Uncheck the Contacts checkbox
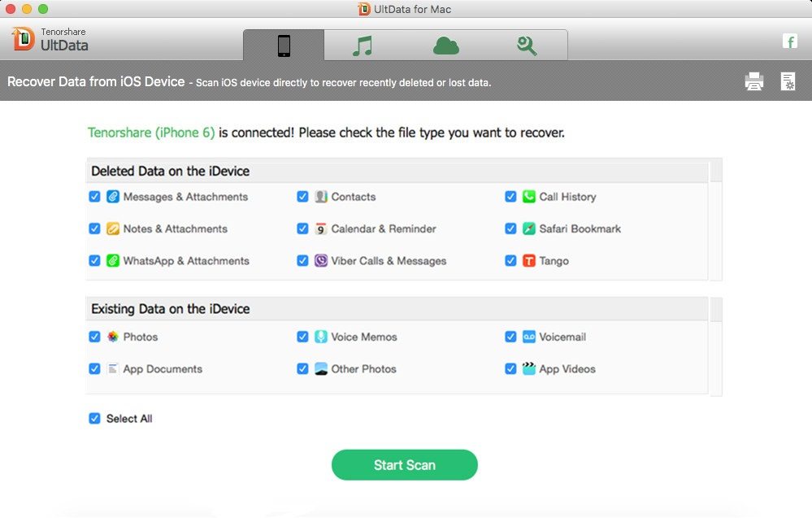Image resolution: width=812 pixels, height=518 pixels. [x=302, y=197]
